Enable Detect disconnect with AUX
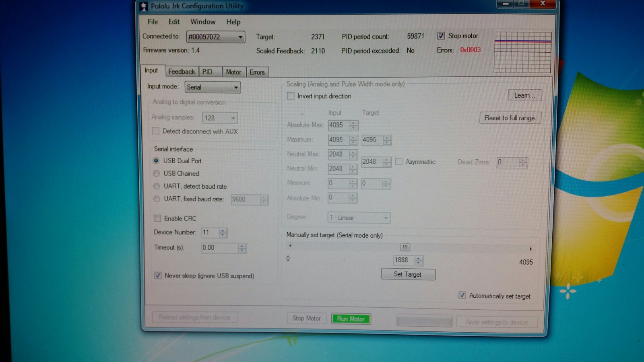Viewport: 644px width, 362px height. tap(156, 131)
